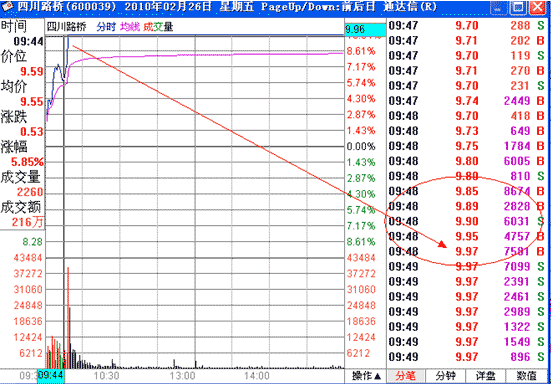This screenshot has height=384, width=551.
Task: Click the 四川路桥 stock name label in chart
Action: click(x=66, y=27)
